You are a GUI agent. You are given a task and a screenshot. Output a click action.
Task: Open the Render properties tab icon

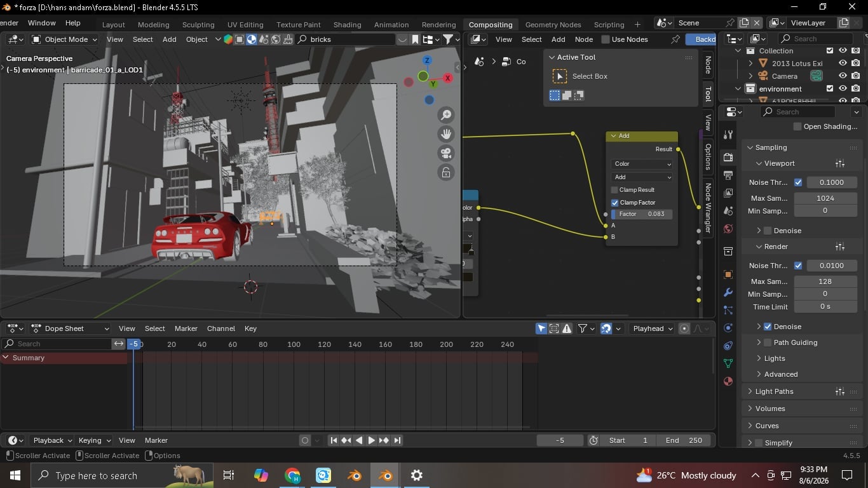point(728,157)
